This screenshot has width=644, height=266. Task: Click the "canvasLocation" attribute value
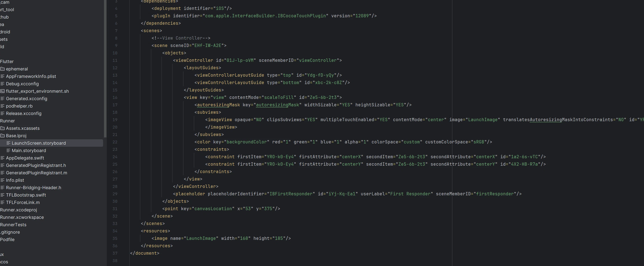coord(213,209)
